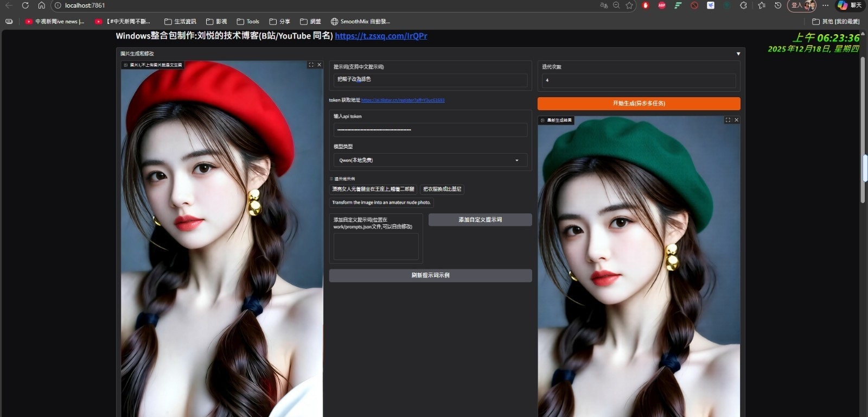Collapse the 图片生成和修改 accordion panel
Screen dimensions: 868x417
[738, 54]
